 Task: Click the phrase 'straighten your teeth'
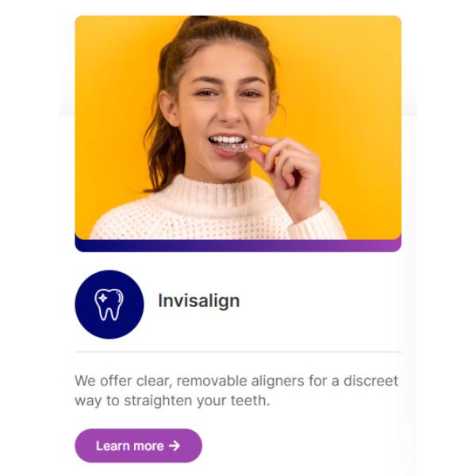coord(196,401)
